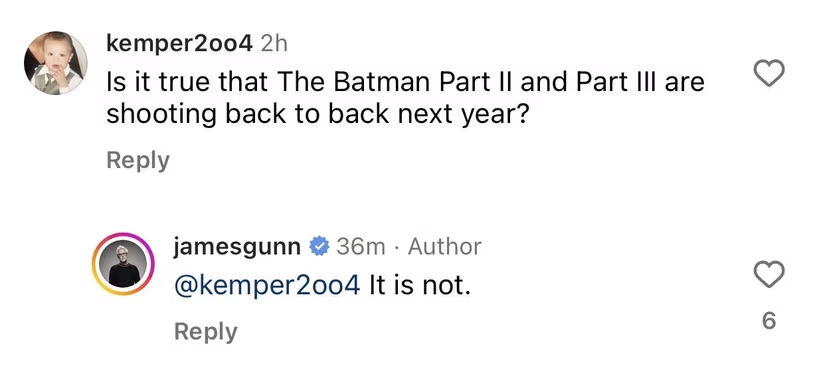This screenshot has height=388, width=825.
Task: Click the 2h timestamp on kemper2oo4's comment
Action: (274, 45)
